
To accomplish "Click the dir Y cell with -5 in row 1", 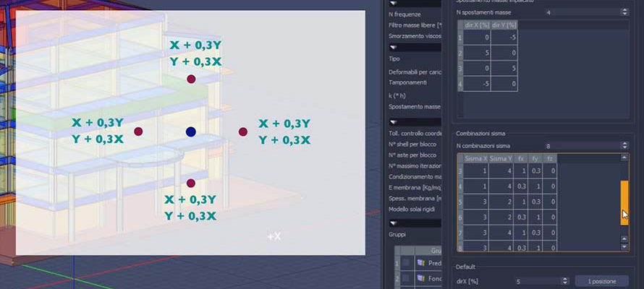I will click(504, 38).
